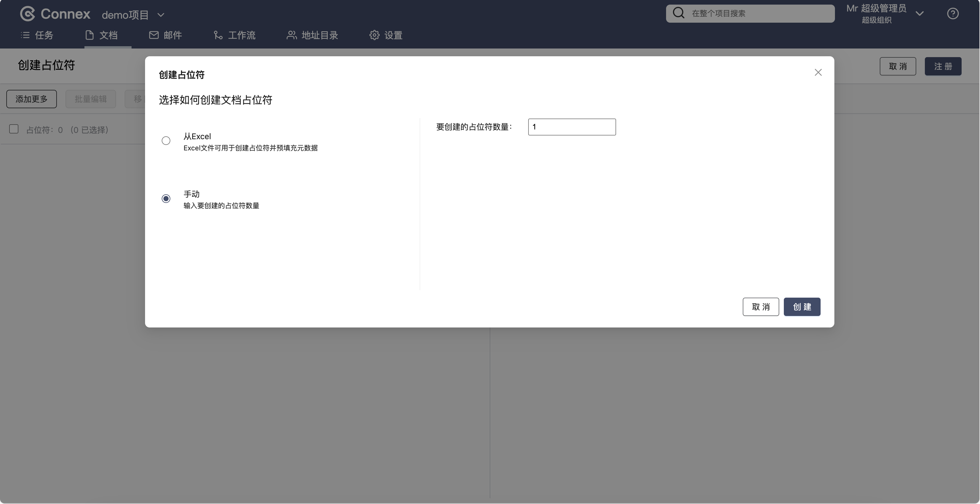Click the placeholder quantity input field
The height and width of the screenshot is (504, 980).
tap(571, 127)
